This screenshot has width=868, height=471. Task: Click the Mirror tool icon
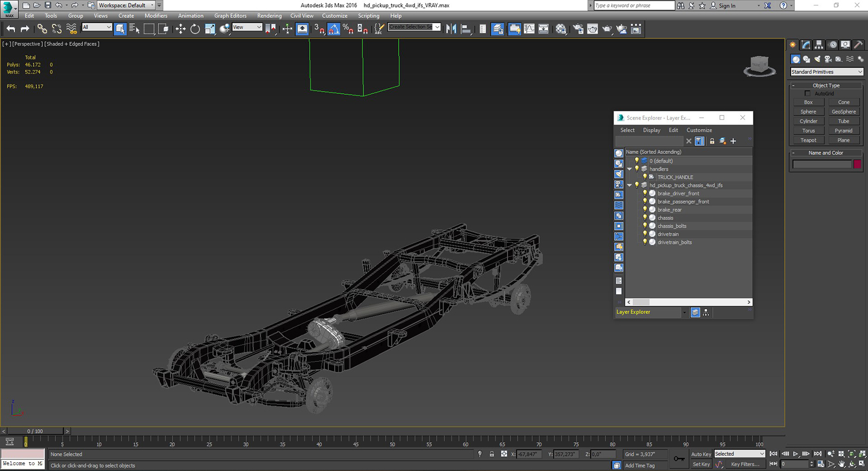[x=451, y=29]
